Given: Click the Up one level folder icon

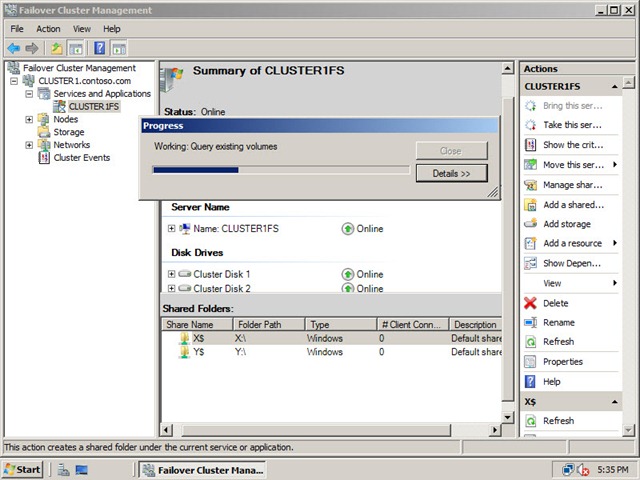Looking at the screenshot, I should tap(57, 49).
